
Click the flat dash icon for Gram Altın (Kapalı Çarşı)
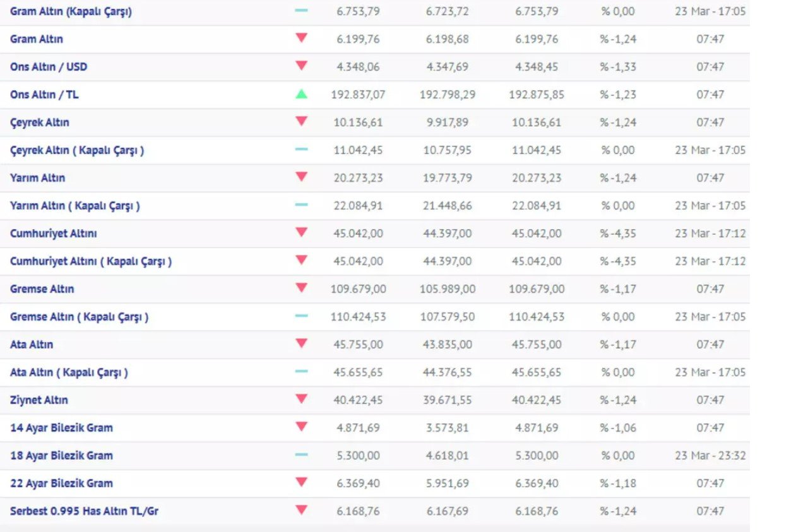pos(301,11)
